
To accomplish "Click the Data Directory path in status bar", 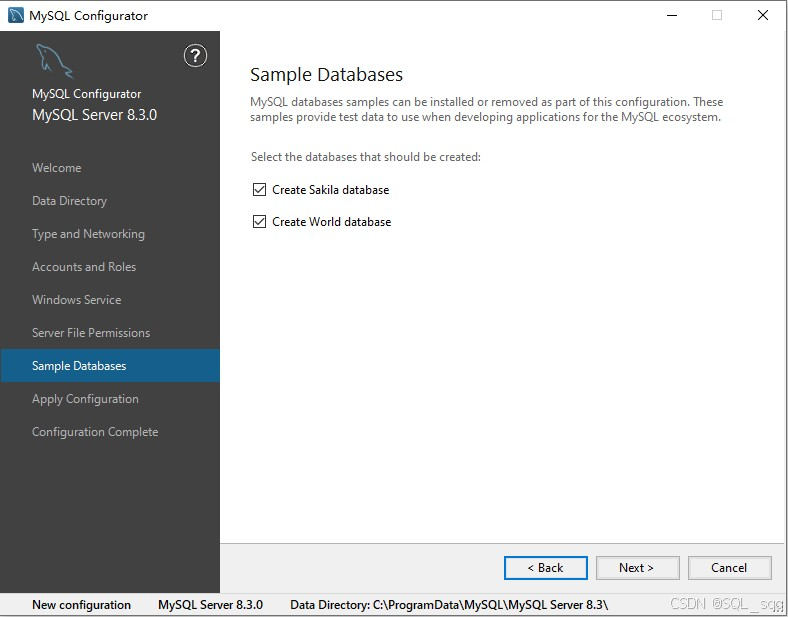I will 449,605.
